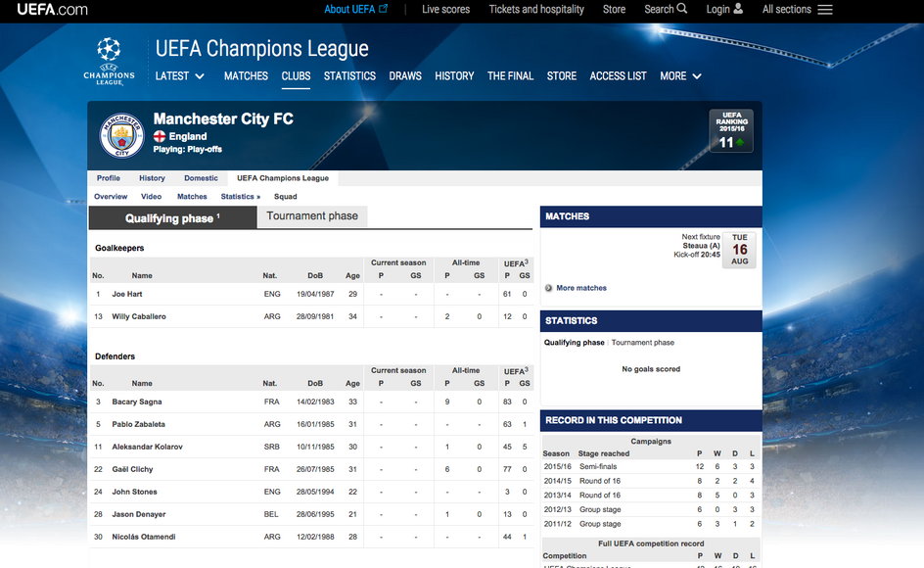Select Tournament phase in Statistics panel
This screenshot has height=568, width=924.
point(643,343)
